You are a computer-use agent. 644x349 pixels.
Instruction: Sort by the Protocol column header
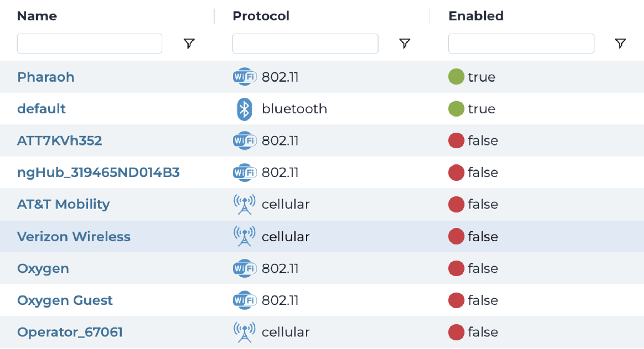(x=261, y=16)
